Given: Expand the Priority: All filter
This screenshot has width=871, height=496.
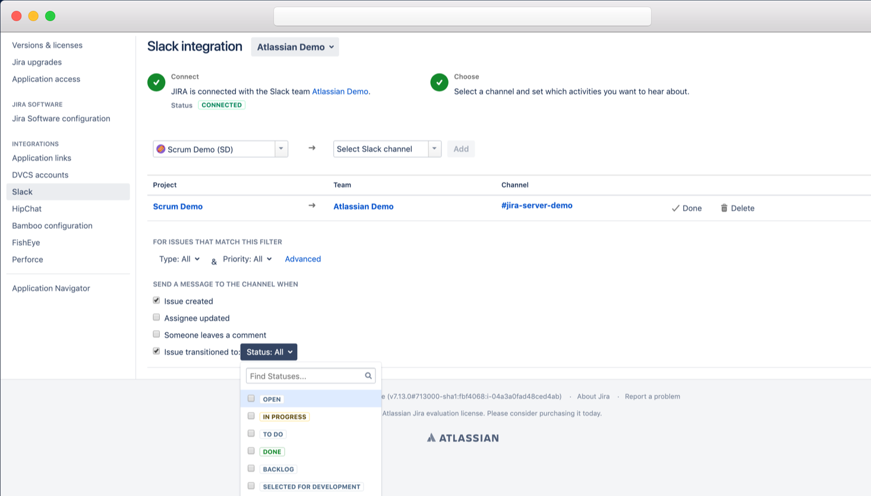Looking at the screenshot, I should [247, 259].
